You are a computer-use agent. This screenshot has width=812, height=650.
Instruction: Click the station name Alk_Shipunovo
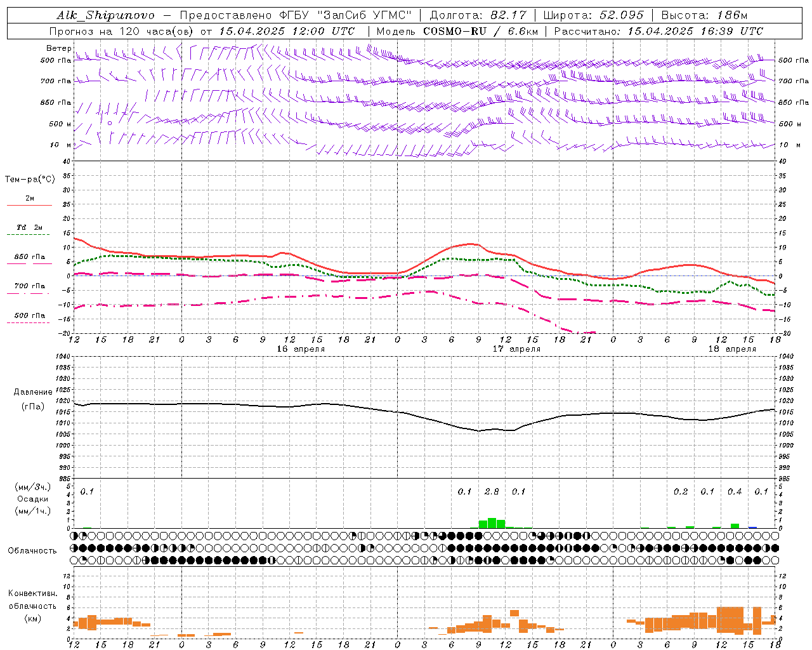pos(105,15)
